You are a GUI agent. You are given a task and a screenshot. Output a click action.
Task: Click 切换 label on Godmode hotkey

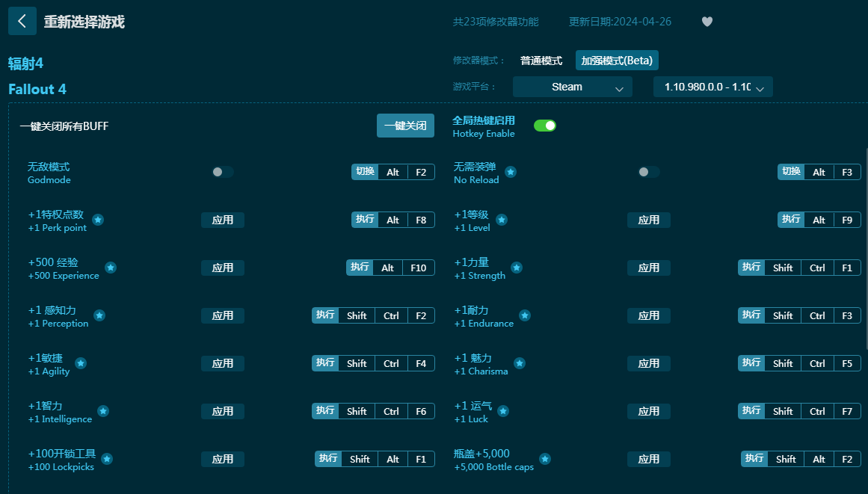point(366,172)
